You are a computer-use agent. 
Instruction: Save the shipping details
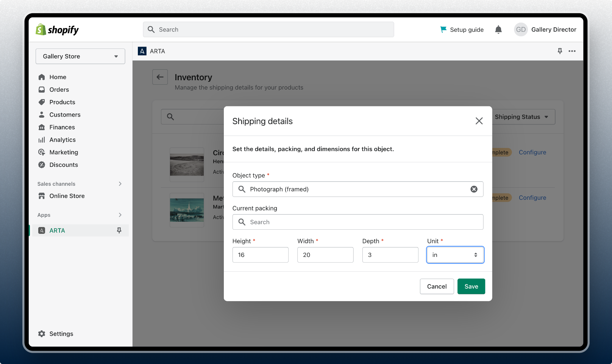pos(471,286)
